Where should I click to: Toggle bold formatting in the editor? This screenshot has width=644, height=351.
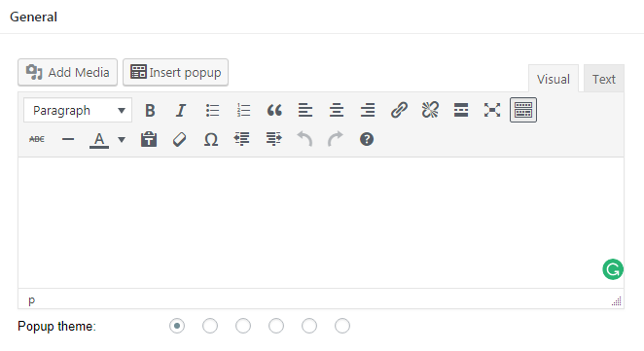pos(150,111)
